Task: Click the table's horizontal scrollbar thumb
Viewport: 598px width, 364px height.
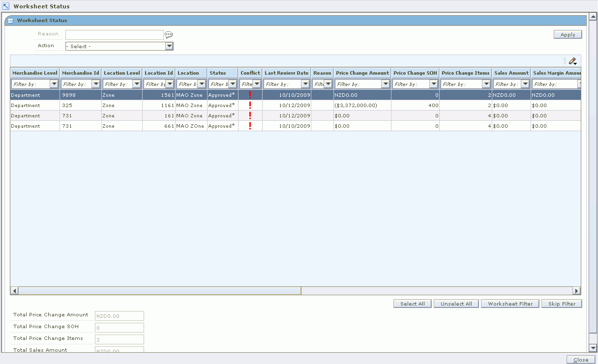Action: point(160,291)
